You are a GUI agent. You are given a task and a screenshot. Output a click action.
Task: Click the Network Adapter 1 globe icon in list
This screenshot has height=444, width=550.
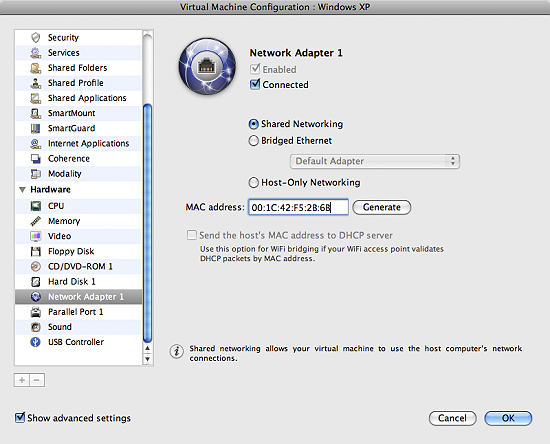click(x=35, y=297)
